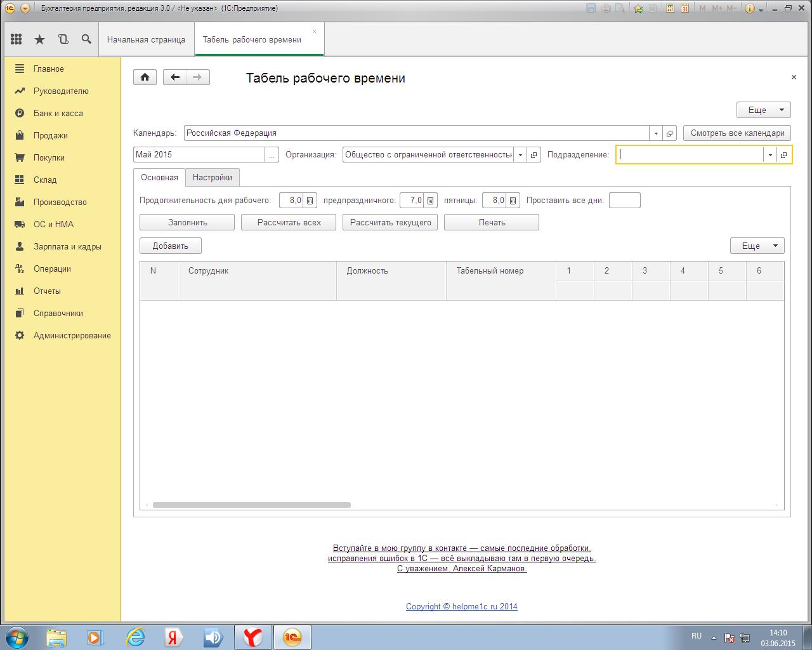Open the Еще menu above the table

coord(757,246)
